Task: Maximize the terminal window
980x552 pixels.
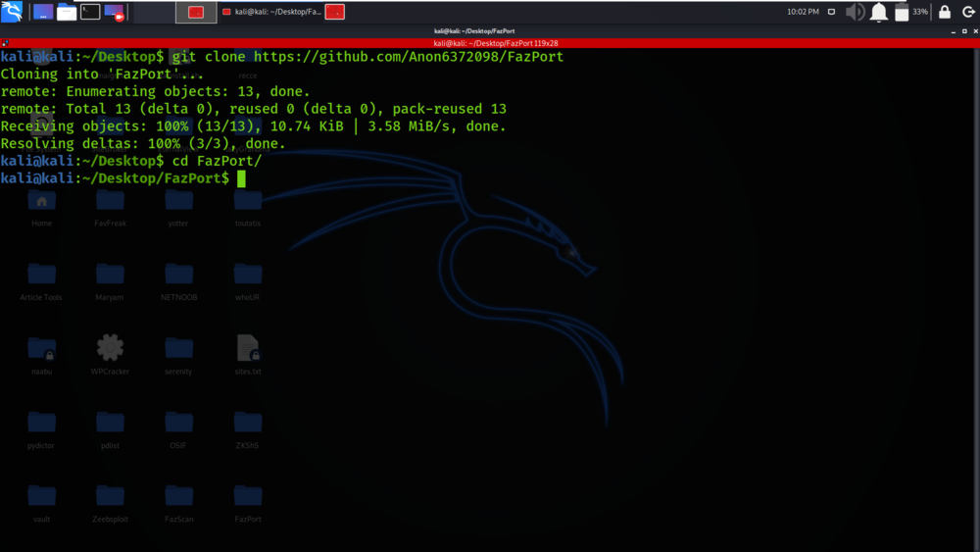Action: point(964,30)
